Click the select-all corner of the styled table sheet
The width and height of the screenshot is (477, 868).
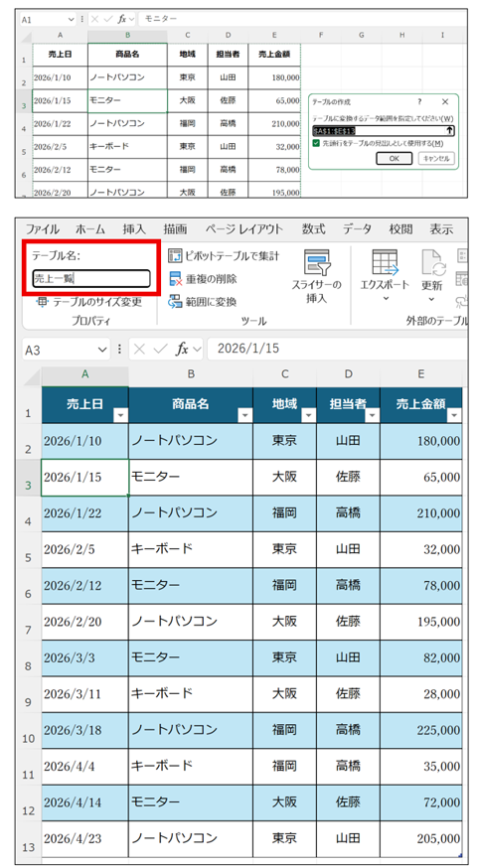click(x=32, y=377)
